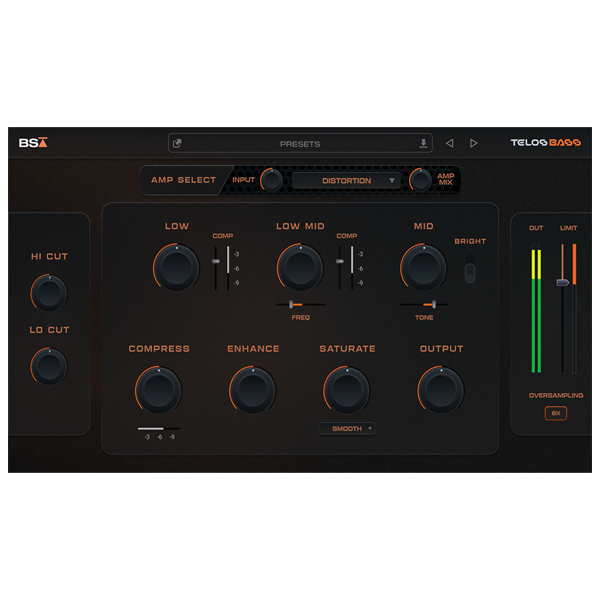Screen dimensions: 600x600
Task: Click the Mid Tone slider
Action: coord(429,304)
